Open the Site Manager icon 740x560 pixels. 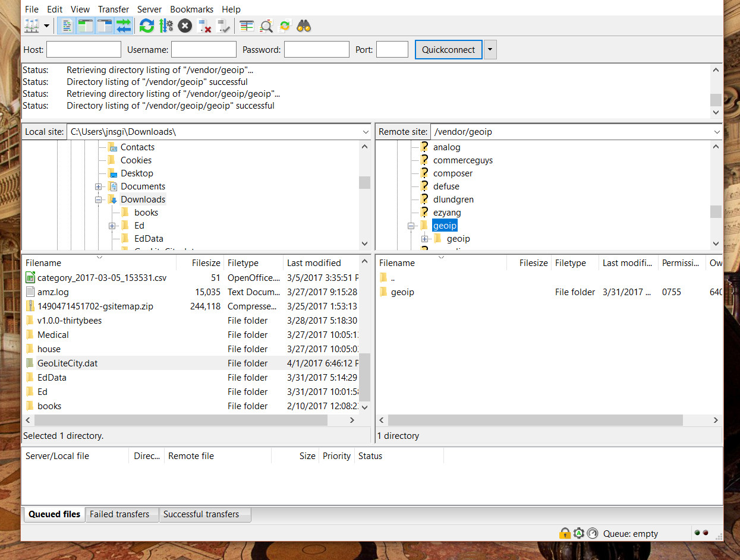[x=32, y=26]
